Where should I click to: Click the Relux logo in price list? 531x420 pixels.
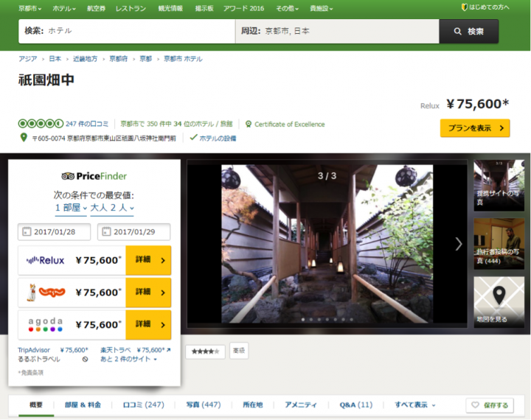(x=46, y=260)
